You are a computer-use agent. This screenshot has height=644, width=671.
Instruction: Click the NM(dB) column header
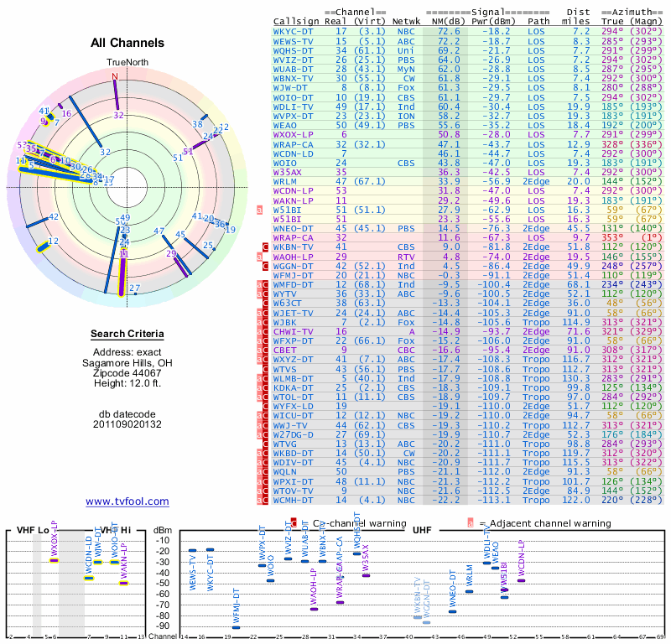pyautogui.click(x=448, y=21)
